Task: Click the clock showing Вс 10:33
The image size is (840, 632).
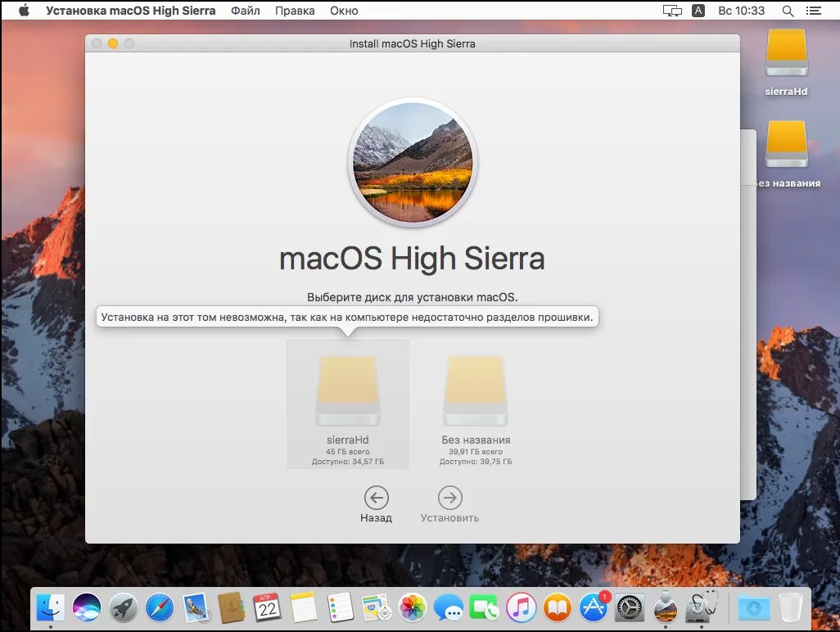Action: 742,10
